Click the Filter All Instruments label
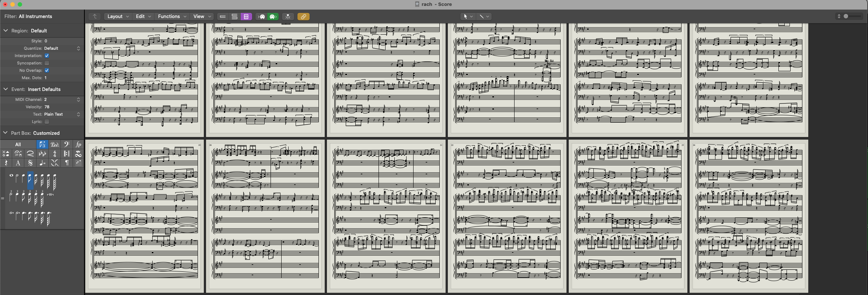This screenshot has height=295, width=868. pyautogui.click(x=28, y=17)
